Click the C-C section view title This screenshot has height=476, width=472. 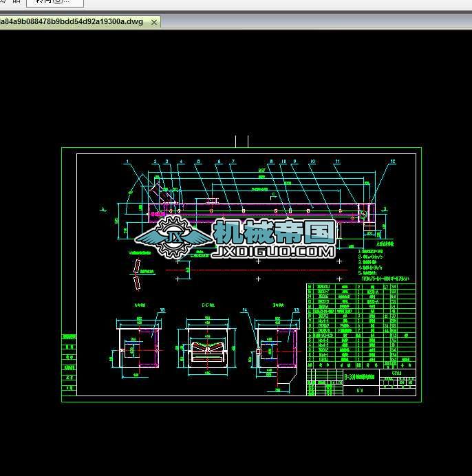208,305
